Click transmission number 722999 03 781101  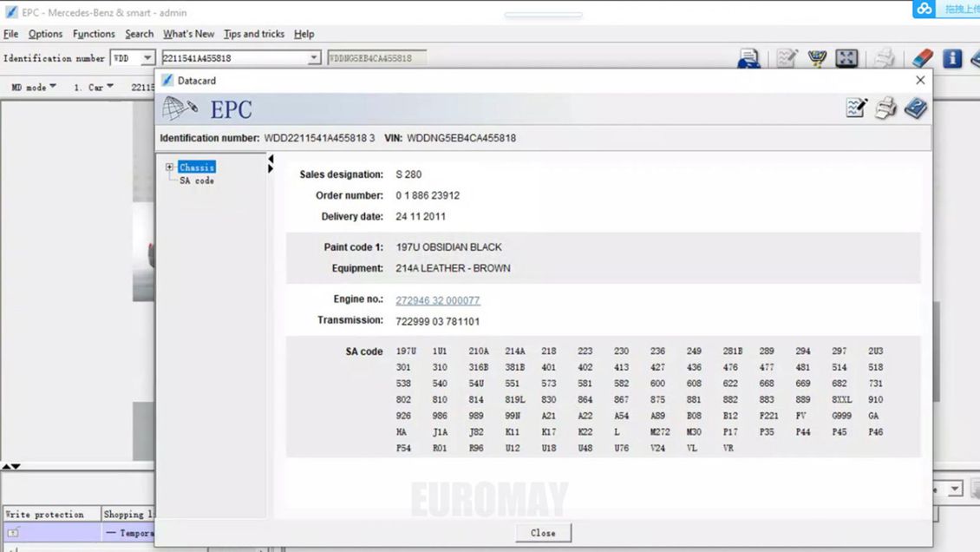click(x=437, y=321)
